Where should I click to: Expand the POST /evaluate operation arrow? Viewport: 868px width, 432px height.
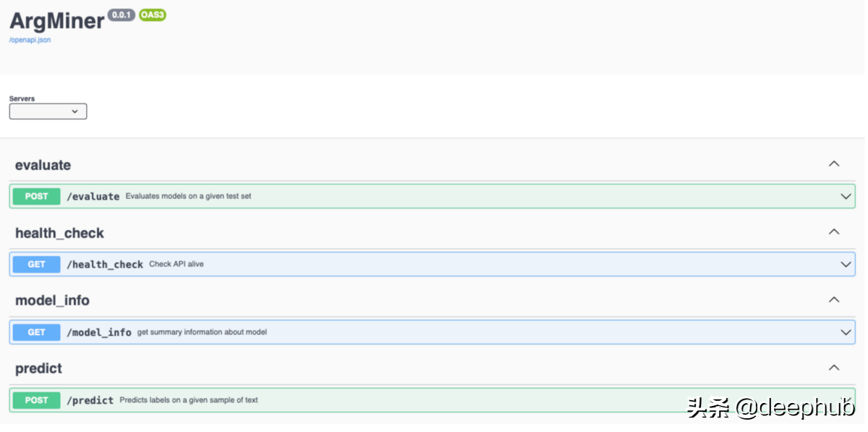pos(846,196)
